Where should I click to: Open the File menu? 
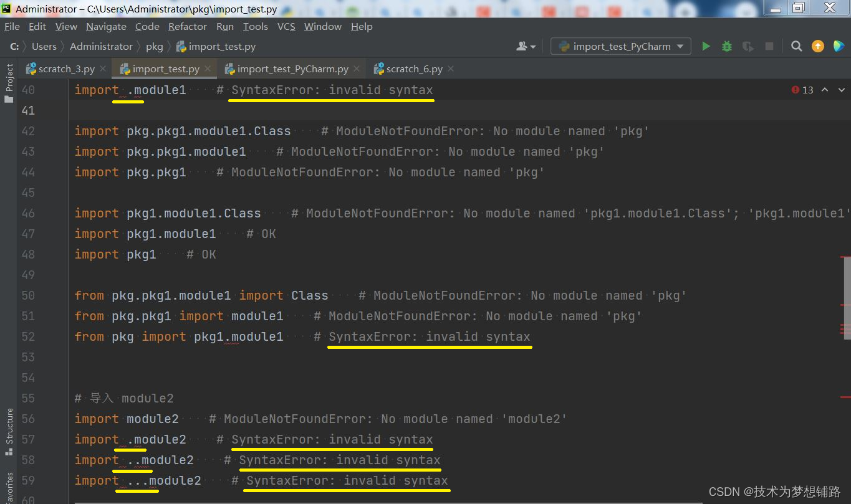coord(12,26)
